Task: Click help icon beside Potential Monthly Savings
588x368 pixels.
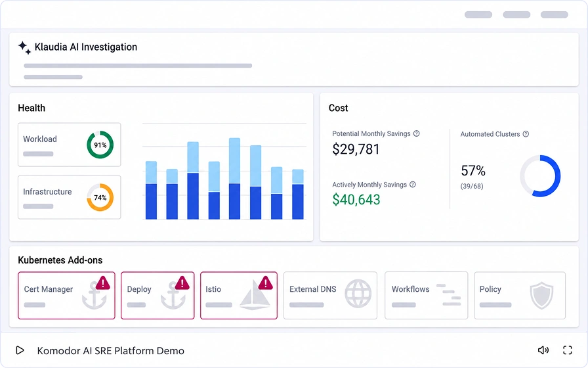Action: click(x=416, y=133)
